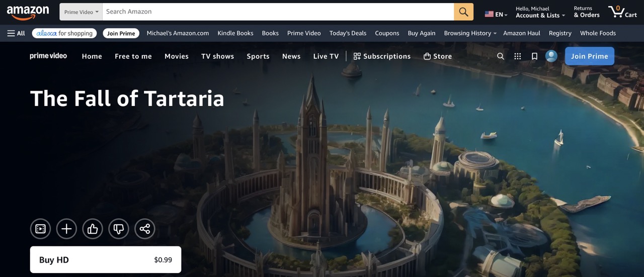This screenshot has height=277, width=644.
Task: Open the All hamburger menu
Action: pyautogui.click(x=16, y=33)
